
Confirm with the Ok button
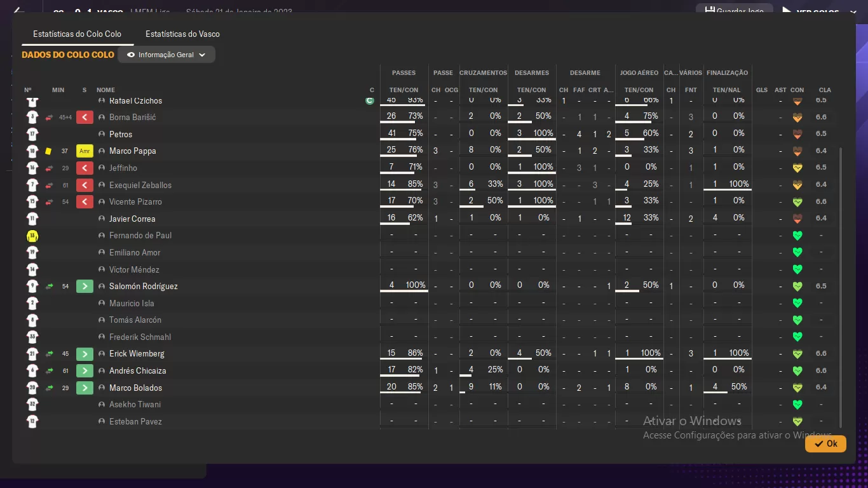(x=825, y=444)
